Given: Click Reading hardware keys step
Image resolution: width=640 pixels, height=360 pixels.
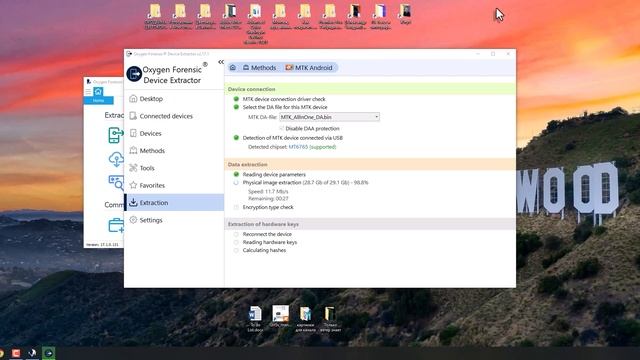Looking at the screenshot, I should (x=270, y=242).
